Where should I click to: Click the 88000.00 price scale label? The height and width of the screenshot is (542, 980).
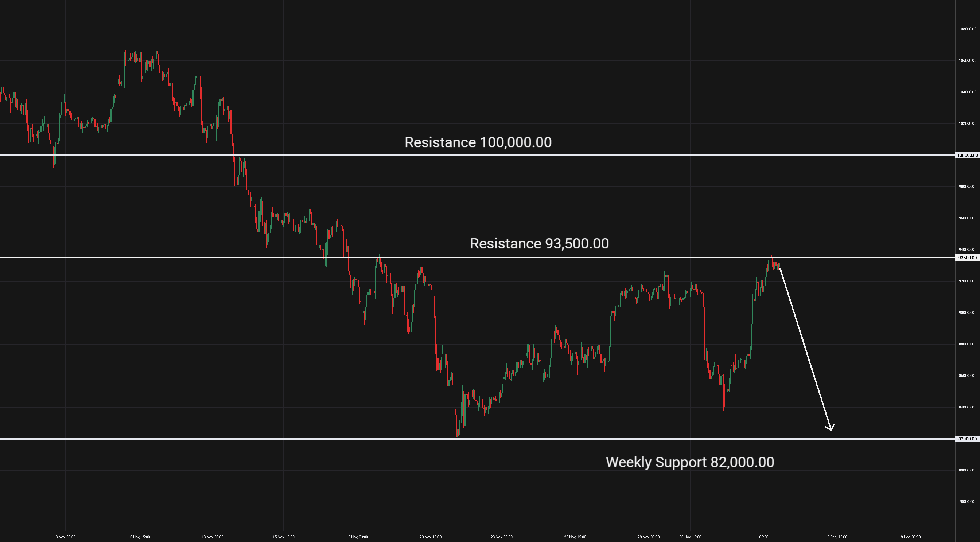[967, 344]
